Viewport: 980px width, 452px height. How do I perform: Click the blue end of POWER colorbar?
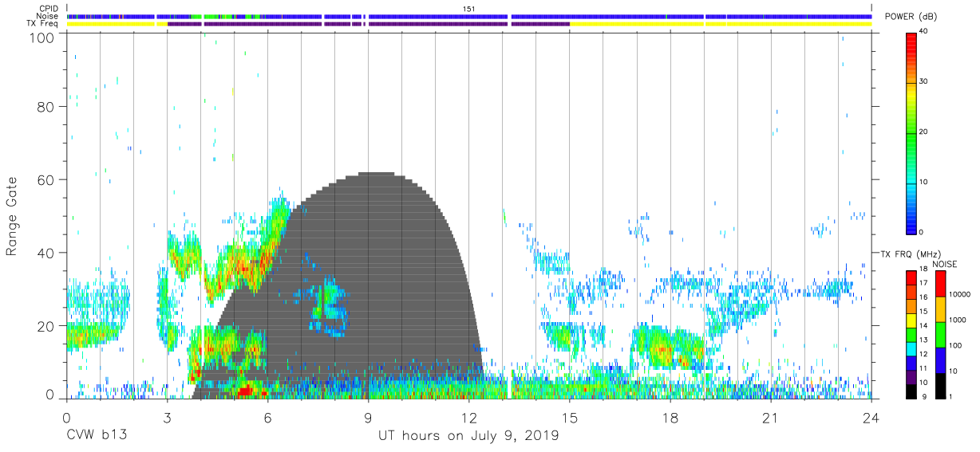912,227
